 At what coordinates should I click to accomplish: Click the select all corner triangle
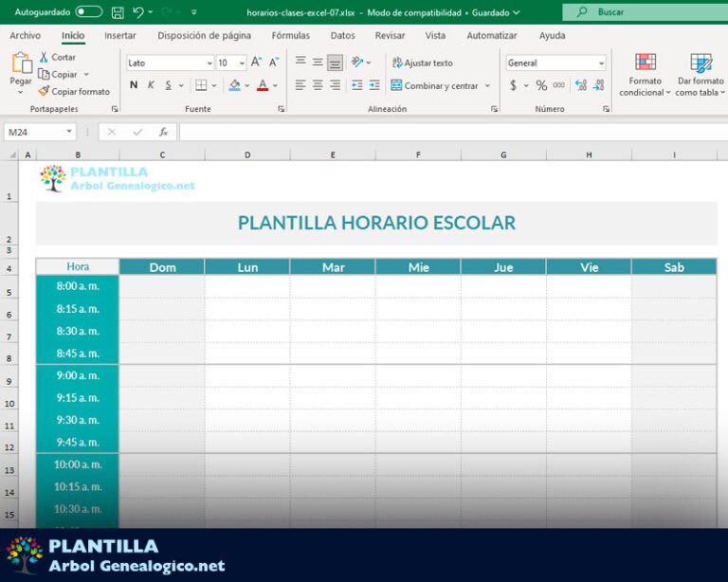click(x=13, y=155)
